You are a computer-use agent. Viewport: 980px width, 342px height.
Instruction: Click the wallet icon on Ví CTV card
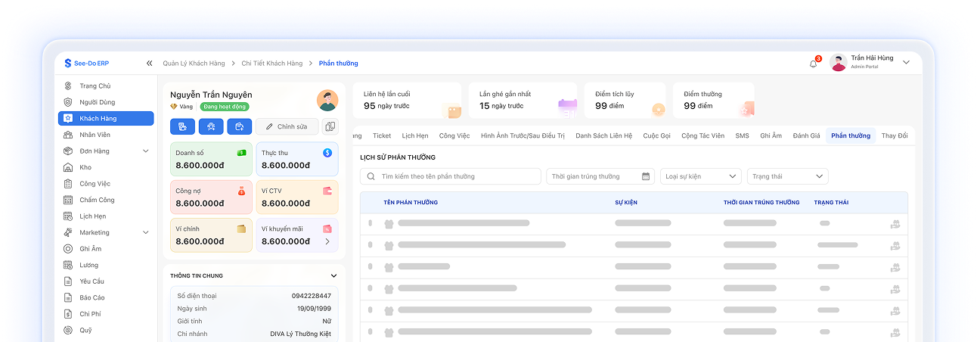click(327, 191)
